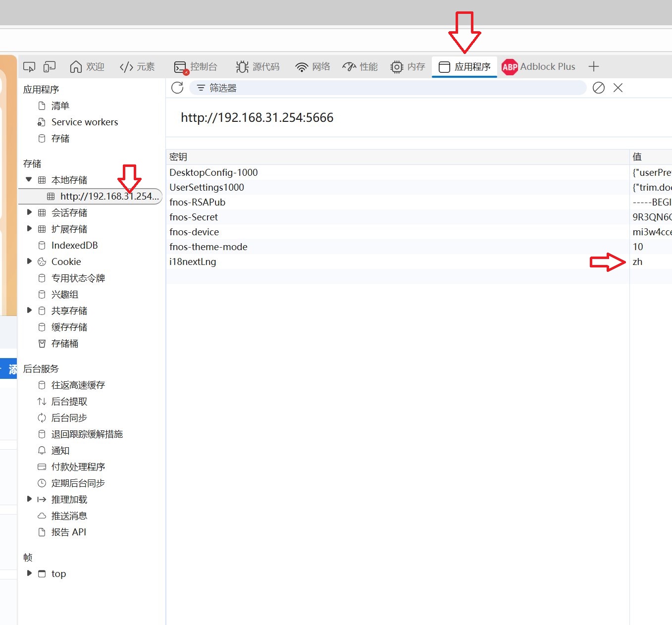Click the Periodic background sync (定期后台同步) clock icon
Screen dimensions: 672x625
[42, 483]
